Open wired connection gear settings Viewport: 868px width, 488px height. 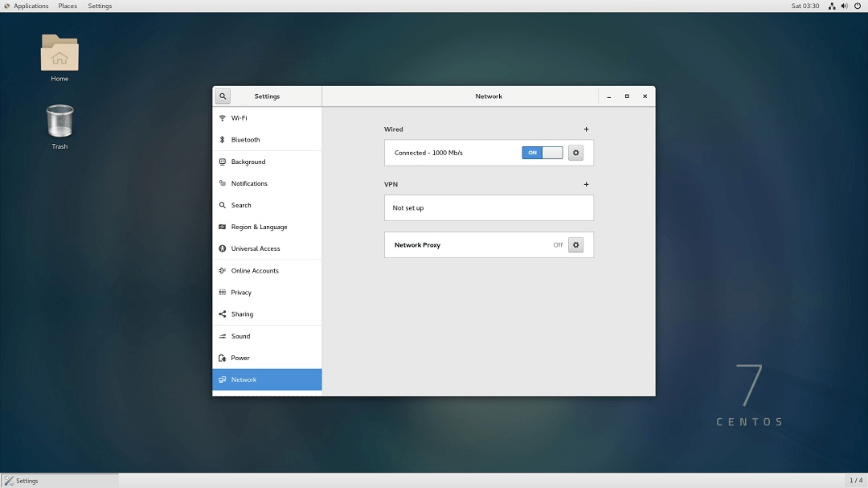coord(575,153)
